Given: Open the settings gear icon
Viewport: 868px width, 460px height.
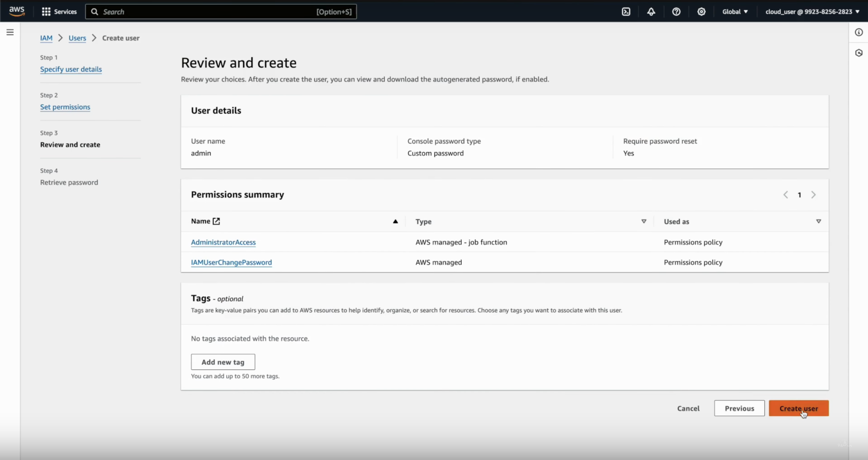Looking at the screenshot, I should point(701,12).
